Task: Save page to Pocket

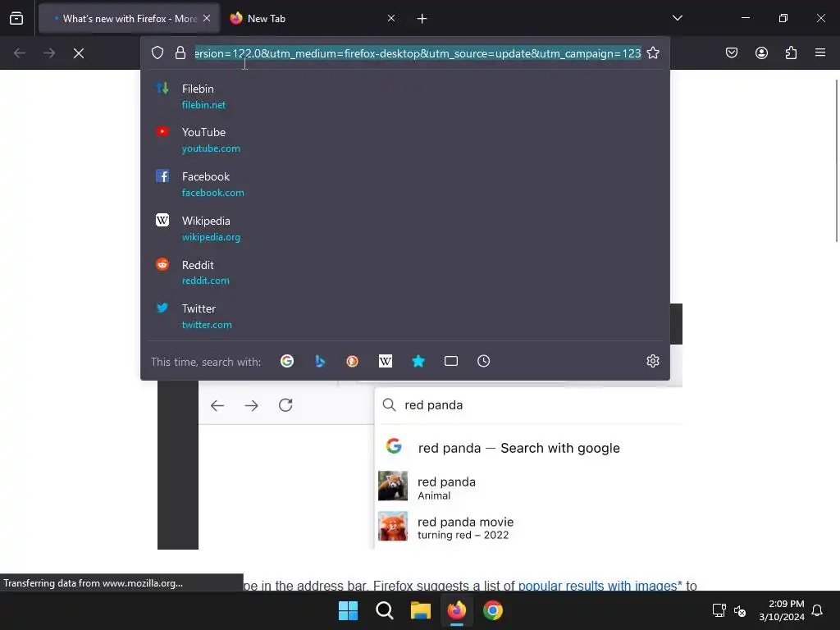Action: pyautogui.click(x=731, y=53)
